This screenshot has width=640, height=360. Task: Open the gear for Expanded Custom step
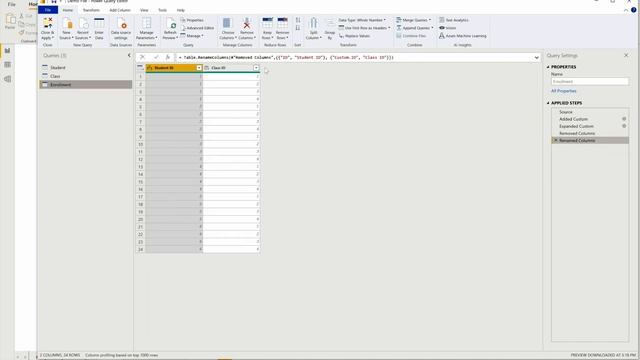click(624, 126)
